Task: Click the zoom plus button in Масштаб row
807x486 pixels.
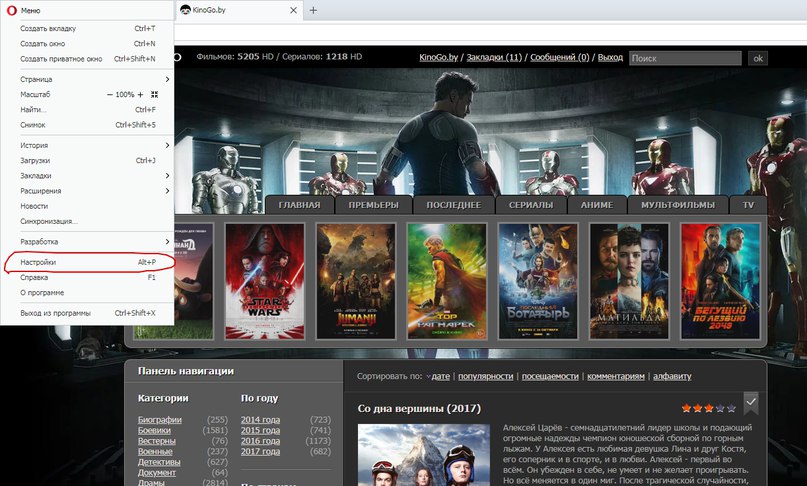Action: coord(141,95)
